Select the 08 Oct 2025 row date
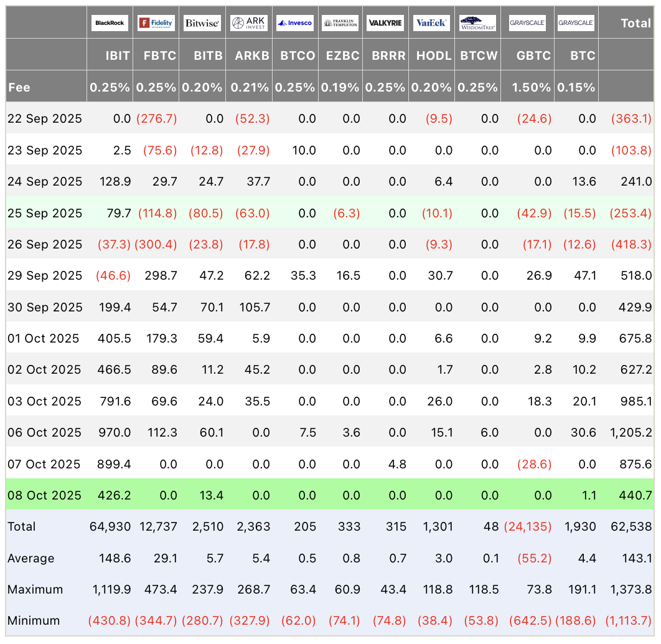 44,495
